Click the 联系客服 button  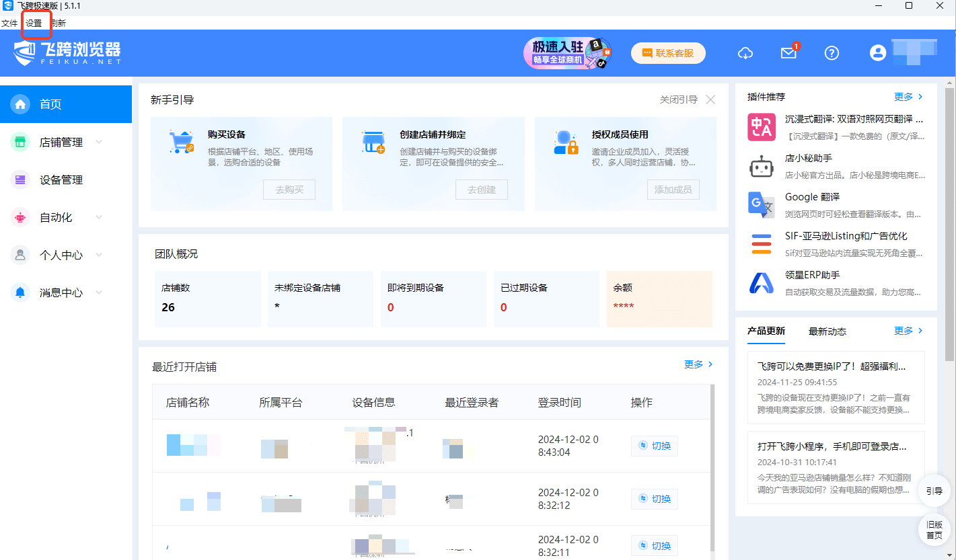tap(668, 53)
